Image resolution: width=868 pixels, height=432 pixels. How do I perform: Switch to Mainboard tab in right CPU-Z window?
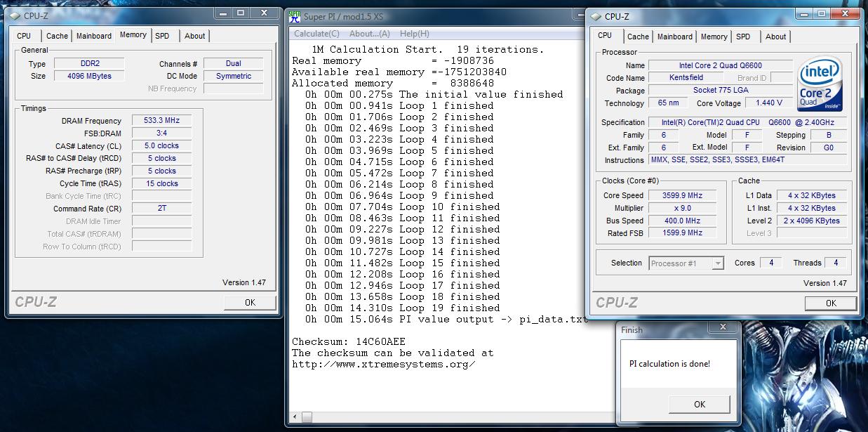tap(675, 37)
